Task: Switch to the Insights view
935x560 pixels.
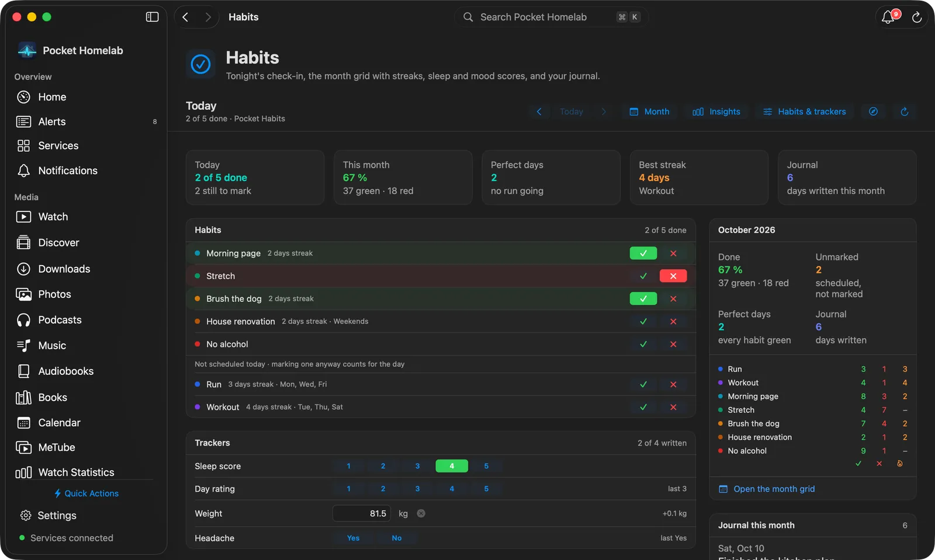Action: (716, 112)
